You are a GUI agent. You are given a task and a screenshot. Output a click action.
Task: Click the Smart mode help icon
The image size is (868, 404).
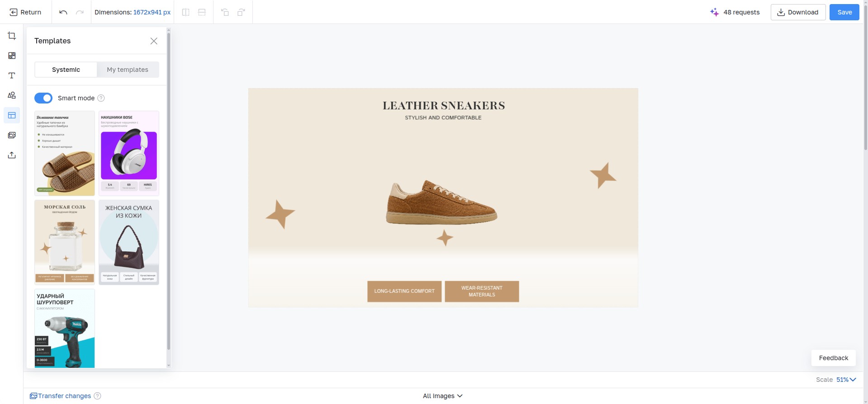(101, 98)
